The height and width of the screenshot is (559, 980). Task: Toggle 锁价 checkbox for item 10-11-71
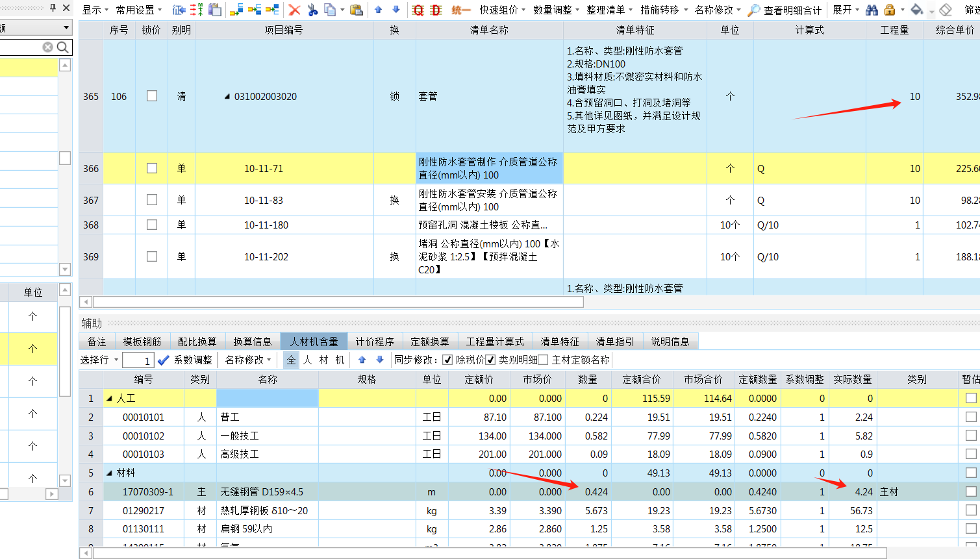click(x=152, y=168)
